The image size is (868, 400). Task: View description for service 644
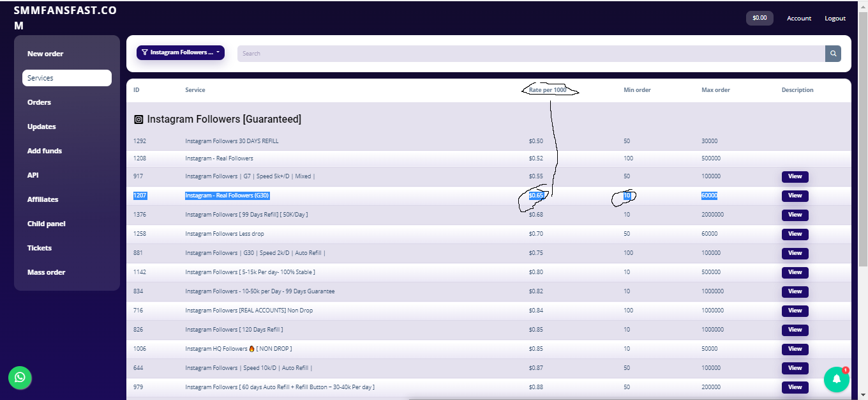[x=795, y=368]
